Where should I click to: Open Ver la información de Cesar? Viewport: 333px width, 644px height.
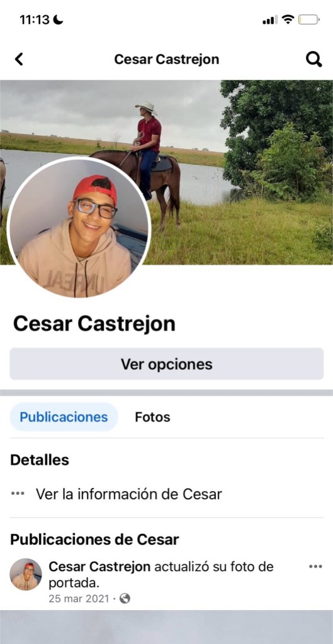tap(128, 494)
